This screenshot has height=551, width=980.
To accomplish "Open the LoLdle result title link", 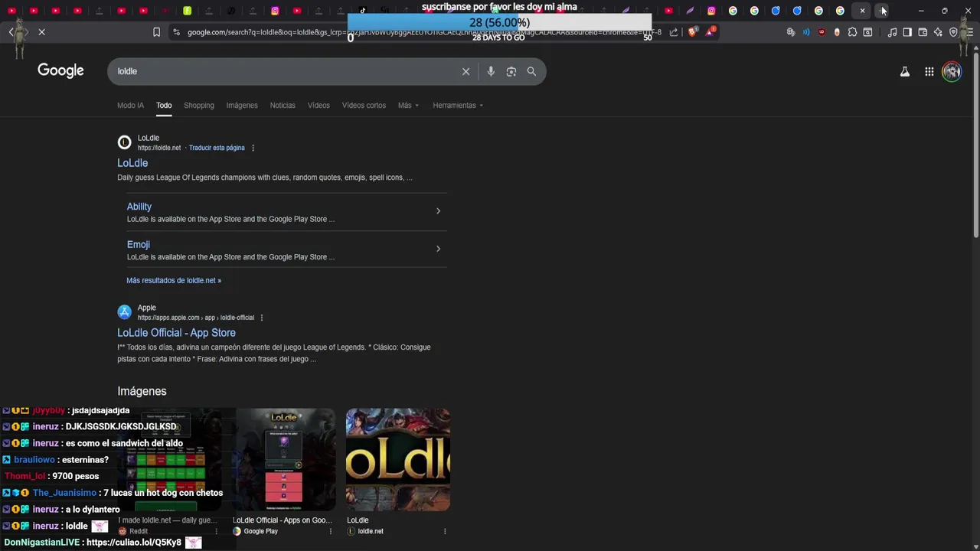I will (x=132, y=163).
